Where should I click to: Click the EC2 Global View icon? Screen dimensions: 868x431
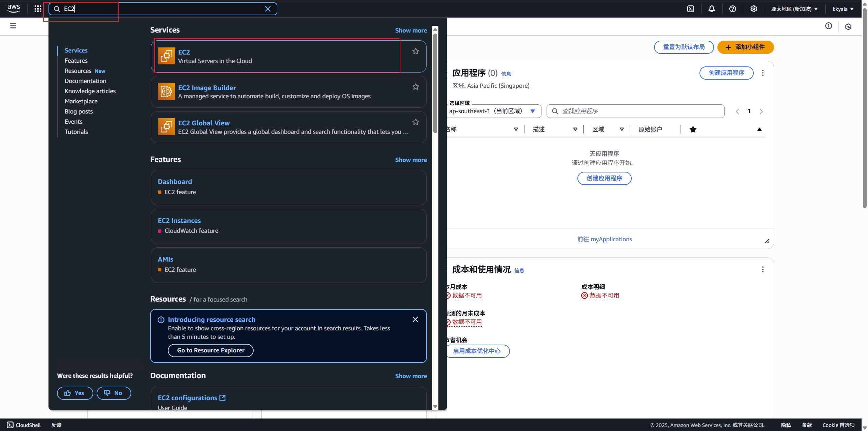(x=166, y=127)
